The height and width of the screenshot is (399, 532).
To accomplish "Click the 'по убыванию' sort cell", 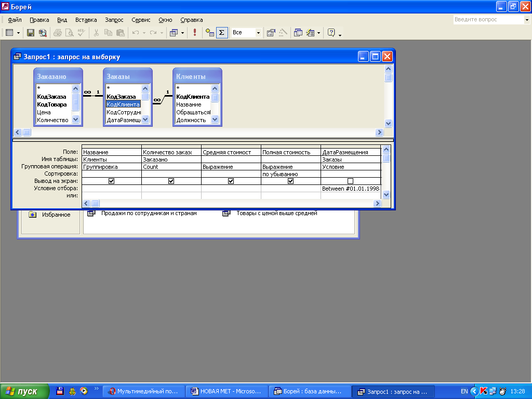I will coord(291,174).
